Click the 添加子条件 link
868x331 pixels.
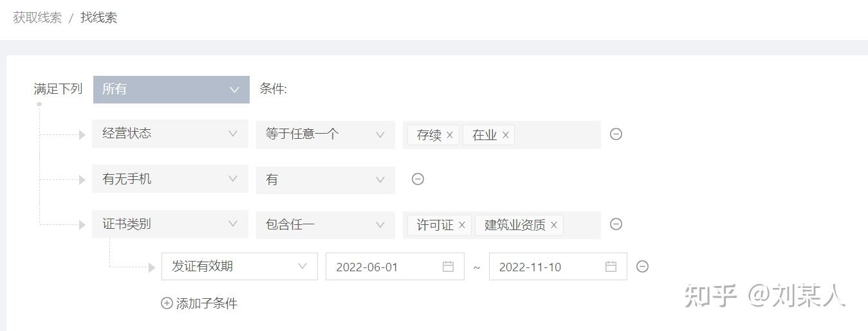[207, 303]
